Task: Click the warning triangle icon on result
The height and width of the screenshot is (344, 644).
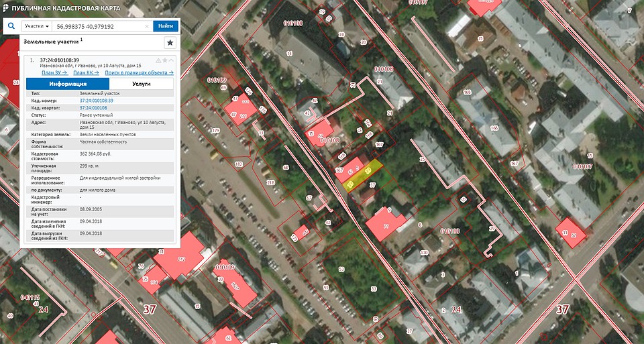Action: point(158,60)
